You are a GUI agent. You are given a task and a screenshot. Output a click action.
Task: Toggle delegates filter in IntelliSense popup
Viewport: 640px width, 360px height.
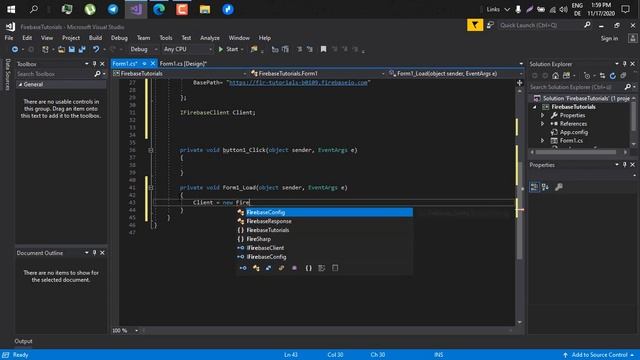294,268
